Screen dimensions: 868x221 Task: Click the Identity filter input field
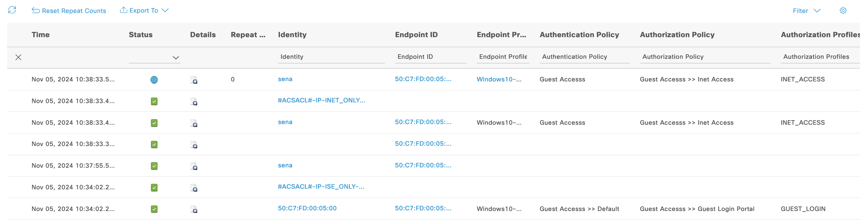pyautogui.click(x=331, y=57)
